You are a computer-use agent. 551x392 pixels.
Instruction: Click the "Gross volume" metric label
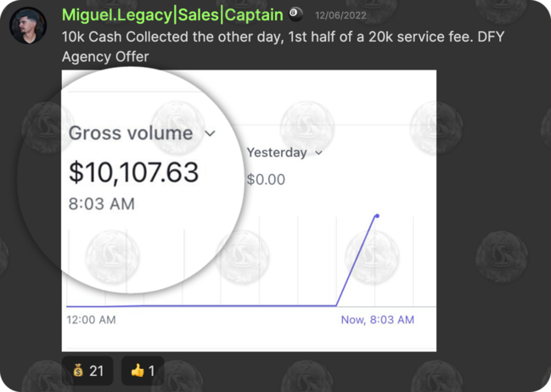(x=131, y=133)
